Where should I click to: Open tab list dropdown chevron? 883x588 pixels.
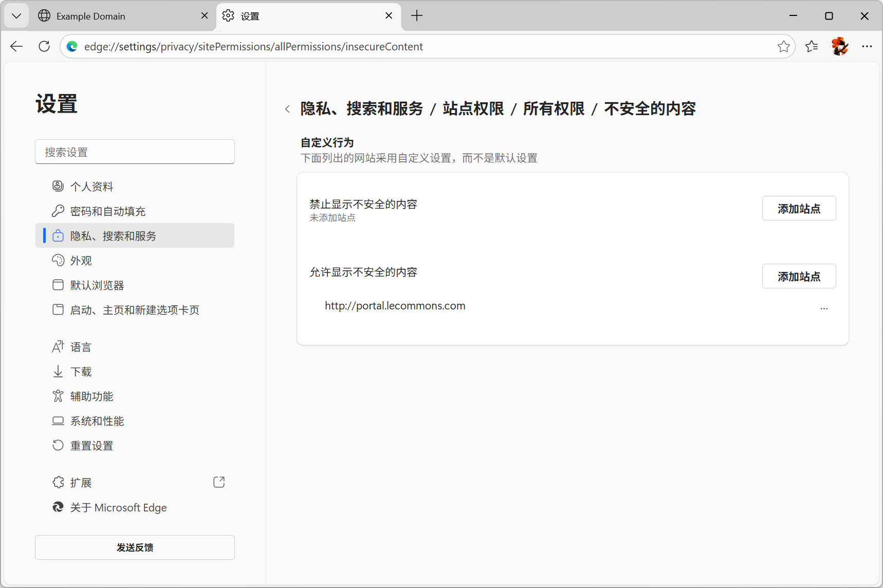coord(16,16)
